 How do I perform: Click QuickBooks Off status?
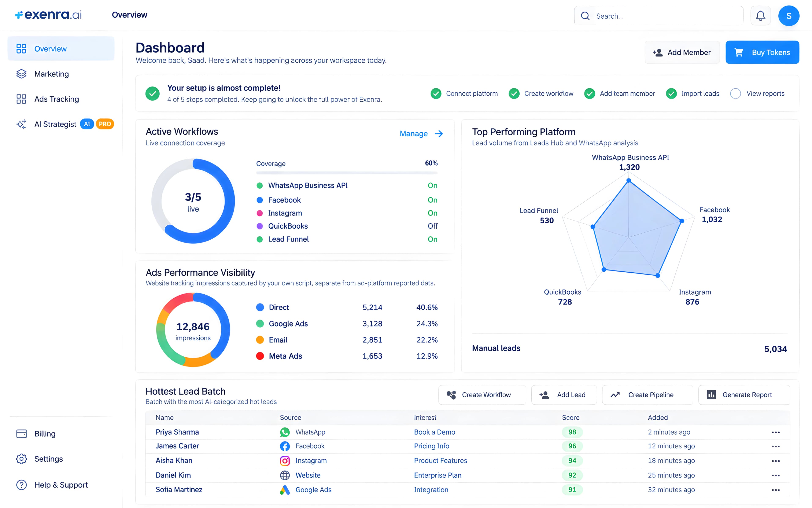coord(432,226)
